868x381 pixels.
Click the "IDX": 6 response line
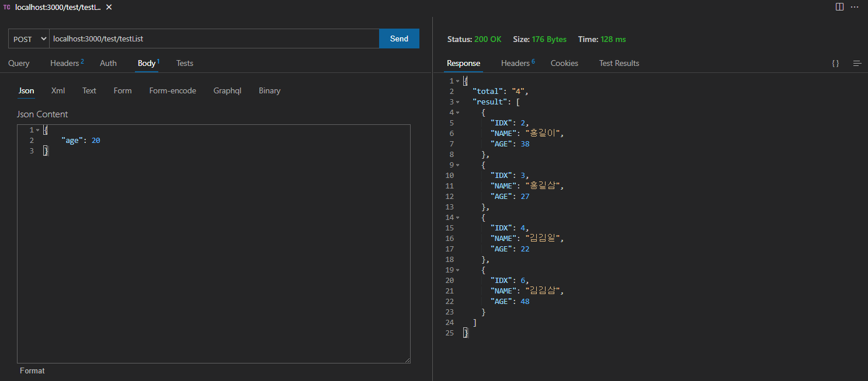509,281
